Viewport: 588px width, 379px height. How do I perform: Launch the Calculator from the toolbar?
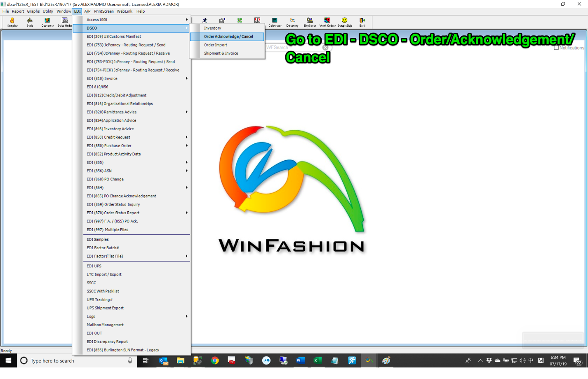(x=275, y=22)
